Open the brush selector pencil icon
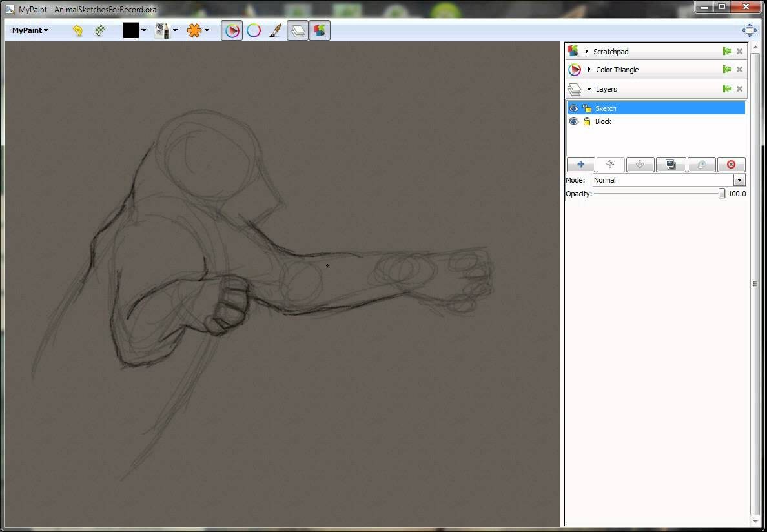Image resolution: width=767 pixels, height=532 pixels. 162,30
